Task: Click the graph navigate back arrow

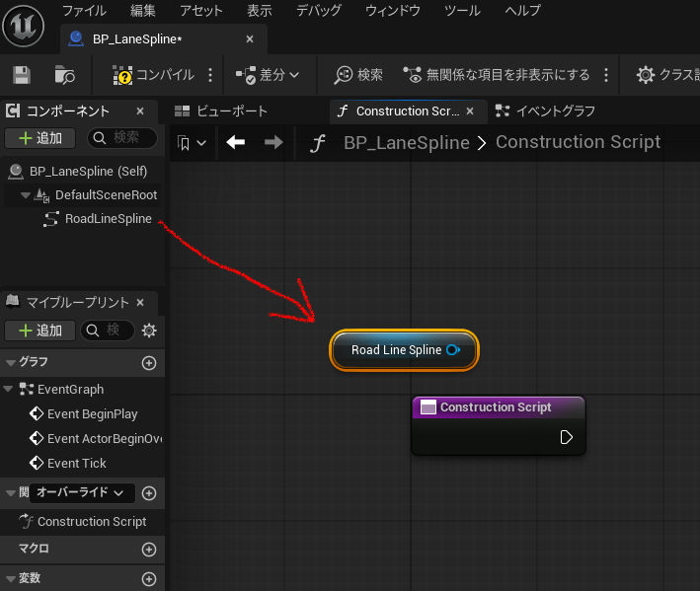Action: (x=235, y=143)
